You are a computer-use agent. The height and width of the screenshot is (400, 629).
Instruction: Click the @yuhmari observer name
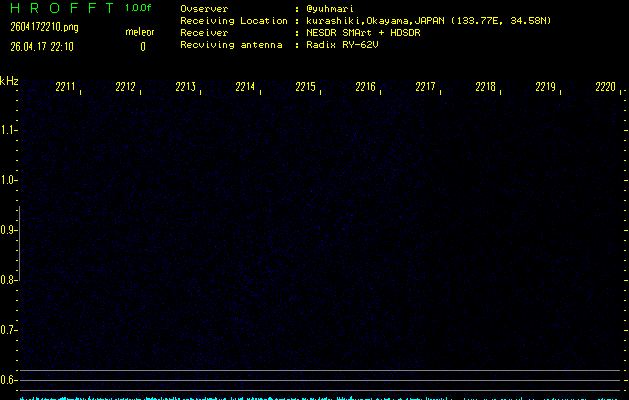[330, 9]
